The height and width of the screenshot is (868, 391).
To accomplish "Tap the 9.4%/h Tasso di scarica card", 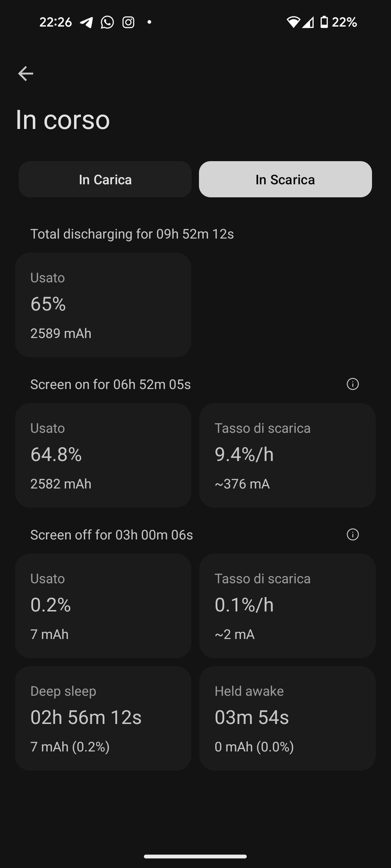I will pos(287,455).
